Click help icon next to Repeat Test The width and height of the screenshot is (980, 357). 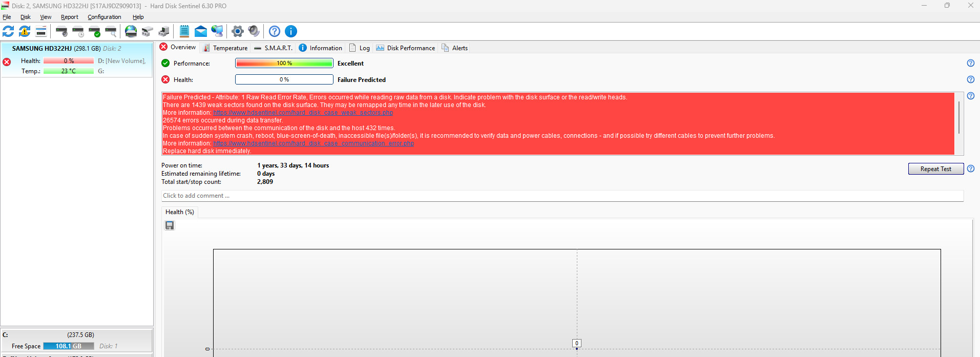971,169
